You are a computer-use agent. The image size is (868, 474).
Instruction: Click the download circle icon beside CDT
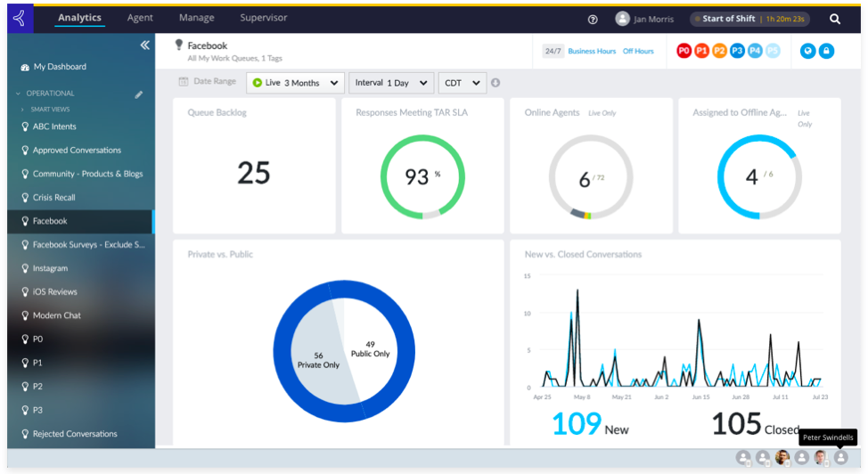[495, 83]
